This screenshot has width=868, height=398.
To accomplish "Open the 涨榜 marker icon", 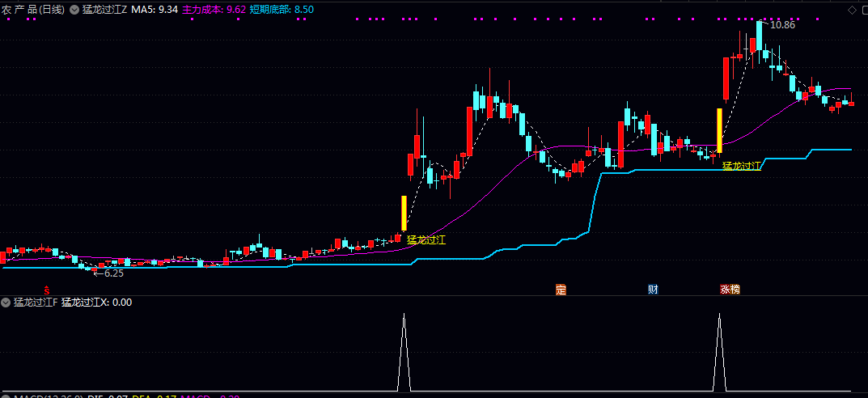I will [x=730, y=289].
